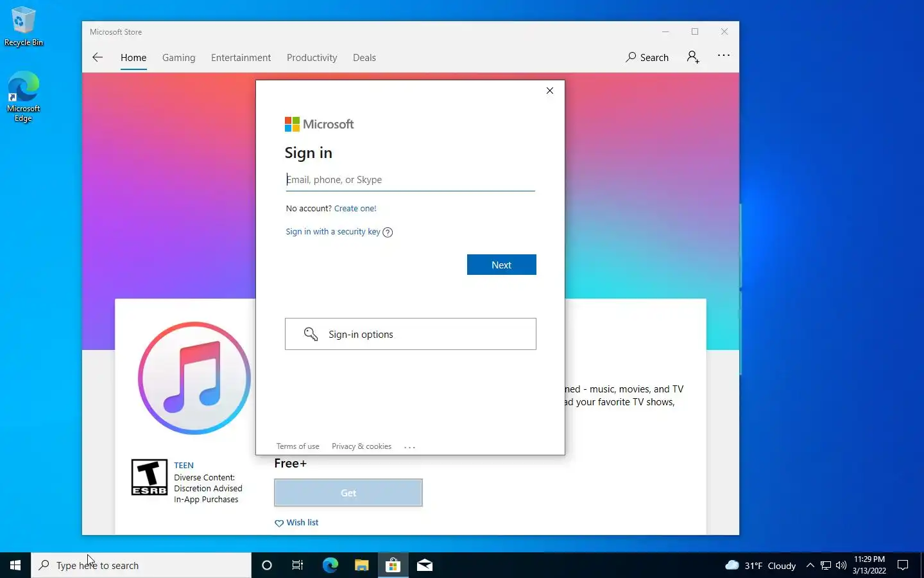Maximize the Microsoft Store window
This screenshot has width=924, height=578.
(695, 31)
